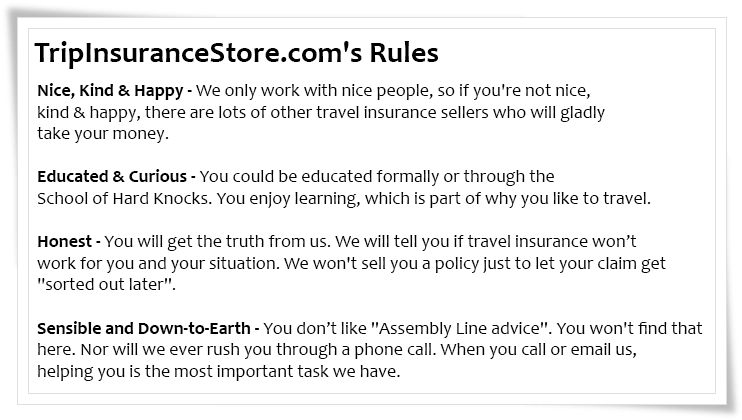Click the text "take your money."
742x420 pixels.
pos(103,134)
